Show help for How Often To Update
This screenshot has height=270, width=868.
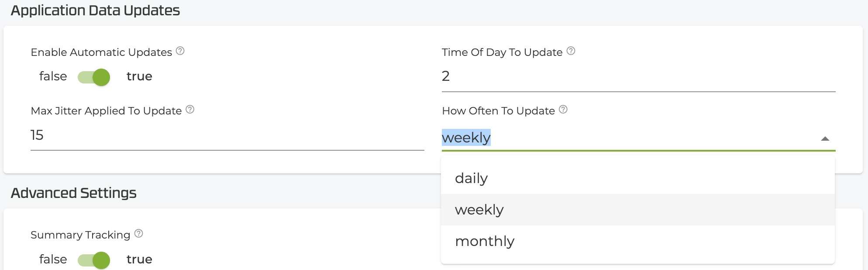click(x=563, y=110)
